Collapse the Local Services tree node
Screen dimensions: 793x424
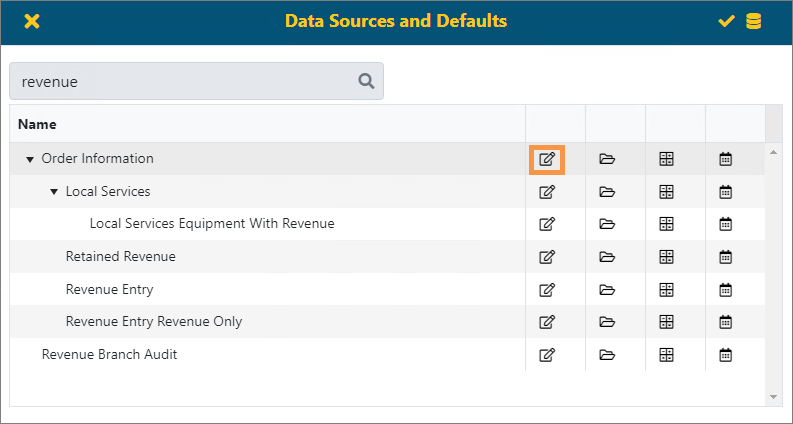click(x=54, y=192)
